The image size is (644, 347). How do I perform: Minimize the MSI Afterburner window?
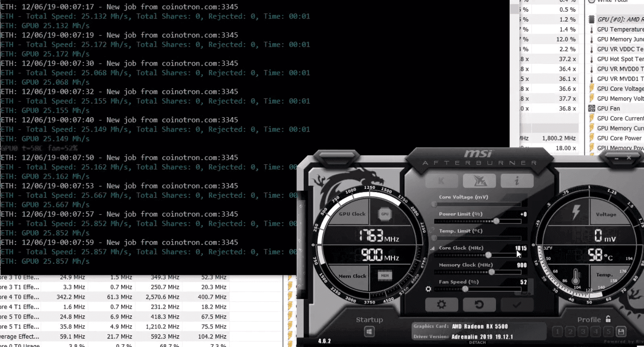616,159
